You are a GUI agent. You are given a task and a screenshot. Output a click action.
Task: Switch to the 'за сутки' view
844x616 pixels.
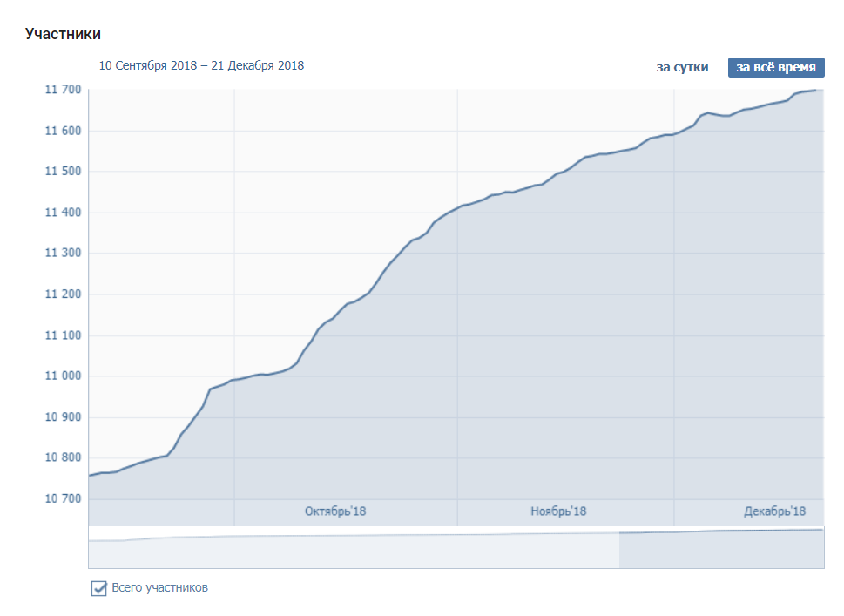point(682,68)
